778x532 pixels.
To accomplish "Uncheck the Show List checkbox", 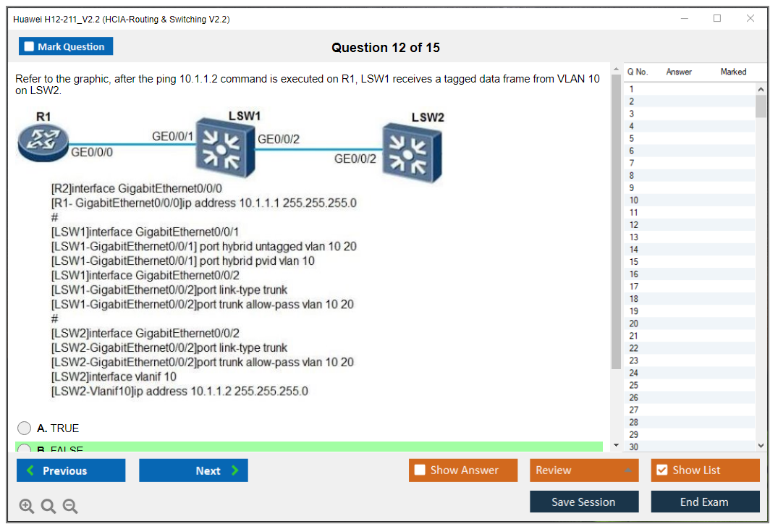I will (x=661, y=470).
